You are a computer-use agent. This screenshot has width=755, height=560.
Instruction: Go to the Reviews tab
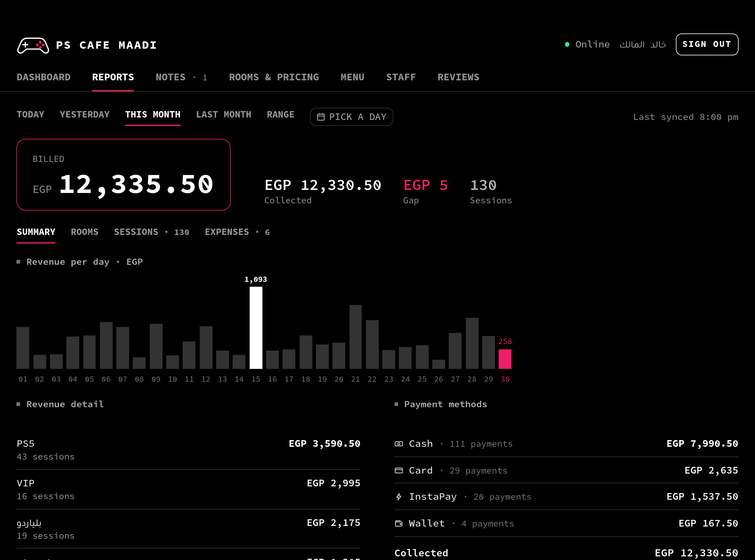[x=458, y=77]
